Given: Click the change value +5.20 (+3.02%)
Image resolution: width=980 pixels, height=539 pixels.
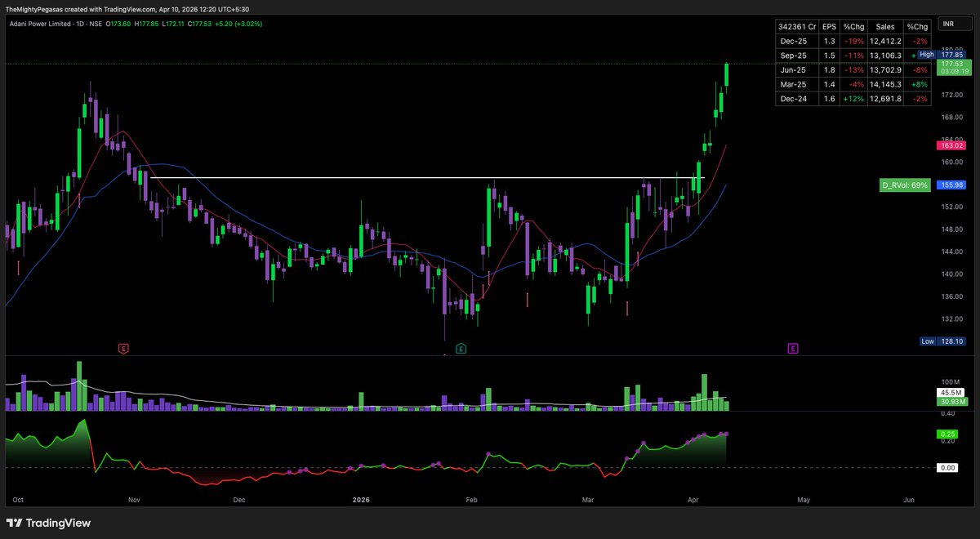Looking at the screenshot, I should point(238,24).
